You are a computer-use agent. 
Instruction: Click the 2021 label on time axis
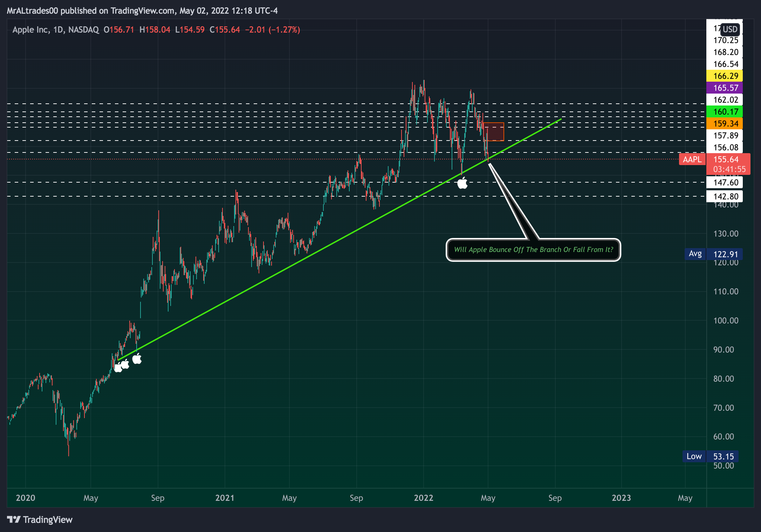click(225, 498)
